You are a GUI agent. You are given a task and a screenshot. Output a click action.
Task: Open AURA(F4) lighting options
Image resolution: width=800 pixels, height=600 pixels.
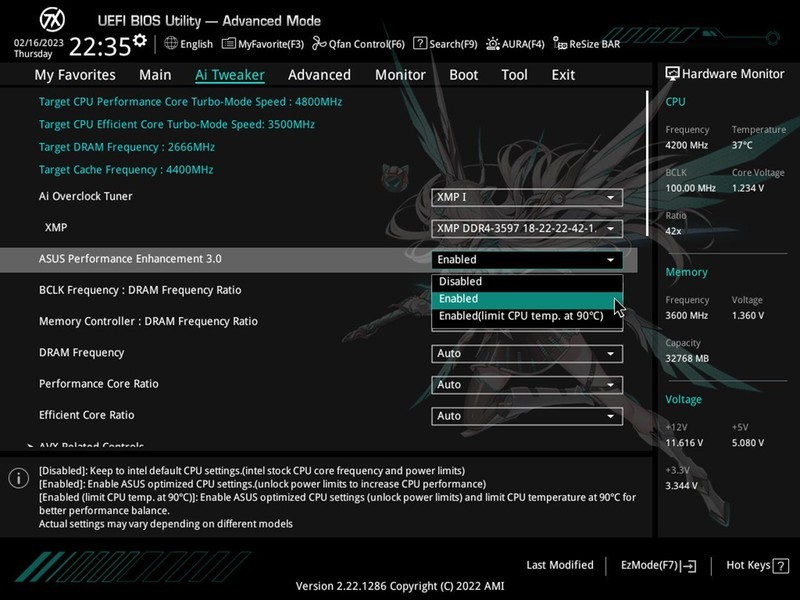515,44
